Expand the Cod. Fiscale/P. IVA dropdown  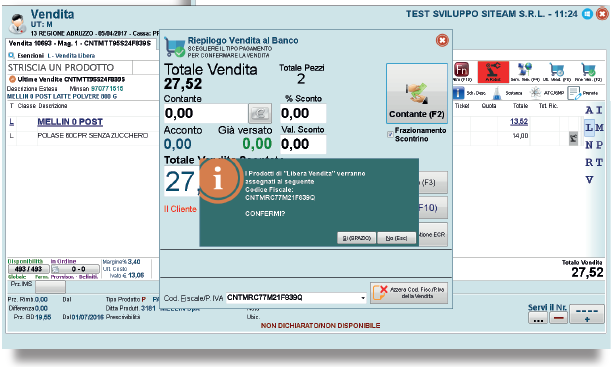coord(363,298)
